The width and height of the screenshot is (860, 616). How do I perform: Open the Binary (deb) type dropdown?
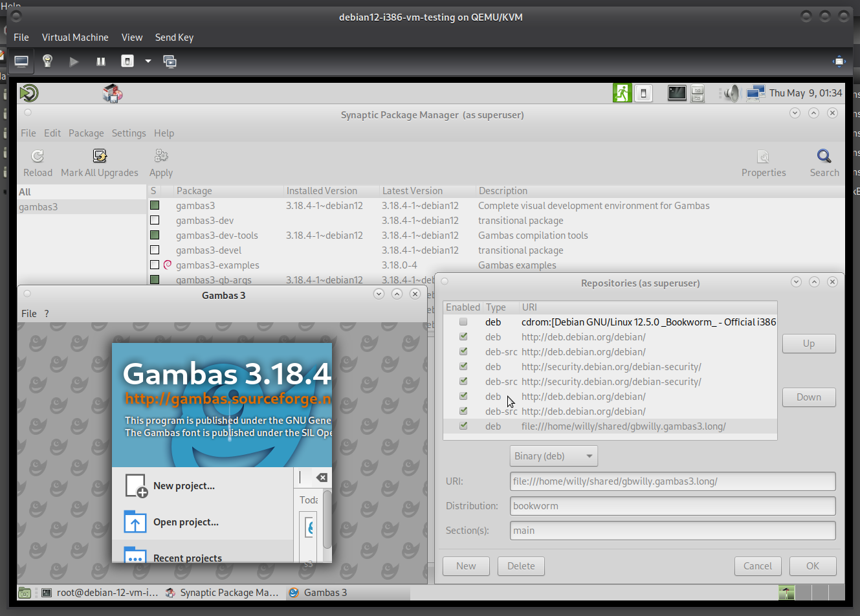[553, 456]
